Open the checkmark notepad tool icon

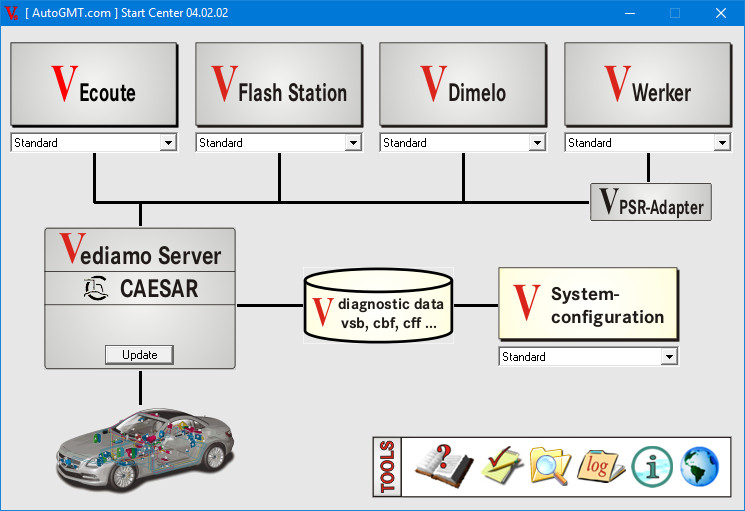coord(502,466)
